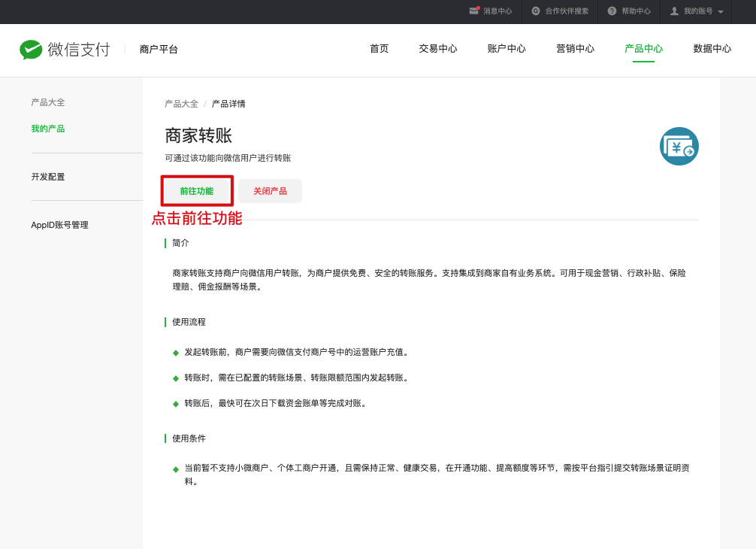
Task: Click the 商家转账 product round icon
Action: [x=679, y=146]
